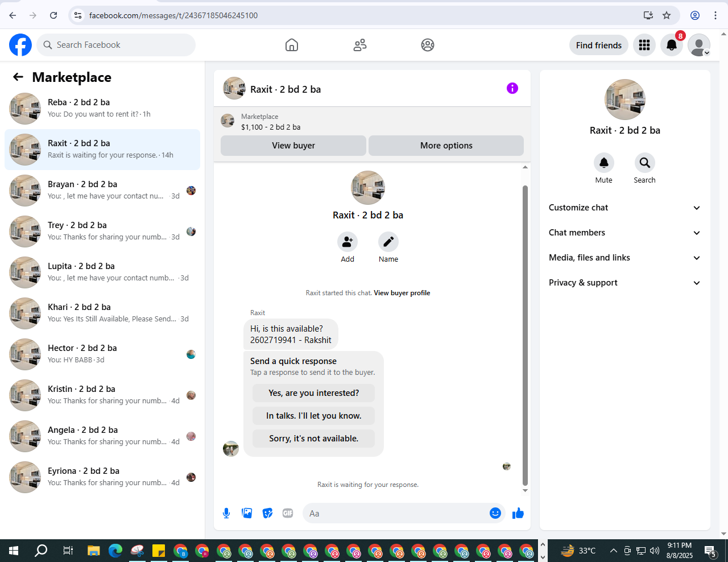Open the Eyriona conversation
Screen dimensions: 728x562
102,477
